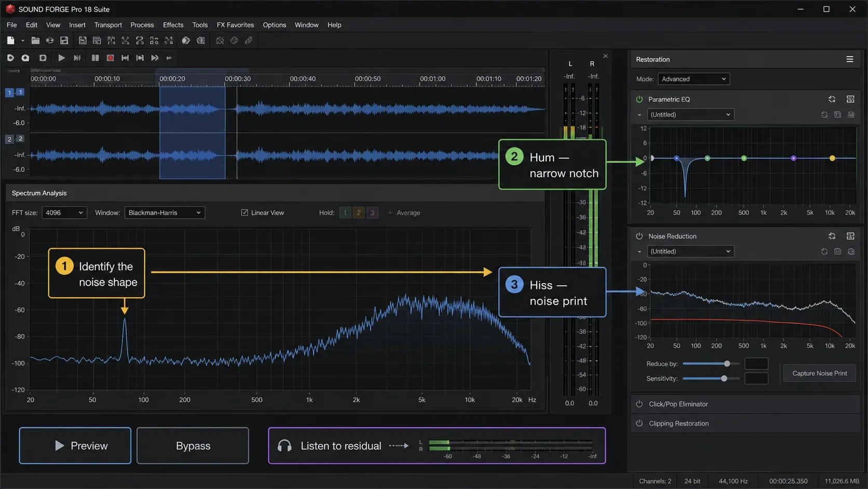The image size is (868, 489).
Task: Click the Parametric EQ reset arrows icon
Action: [832, 99]
